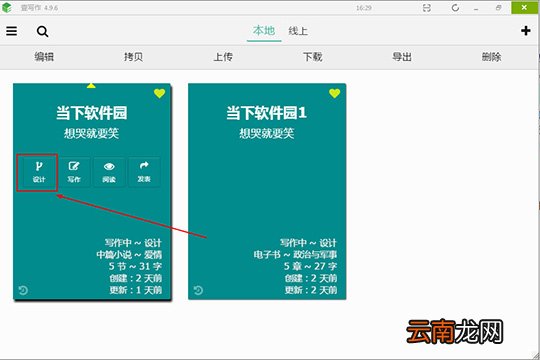Image resolution: width=540 pixels, height=360 pixels.
Task: Click '想哭就要笑' subtitle on second card
Action: click(267, 133)
